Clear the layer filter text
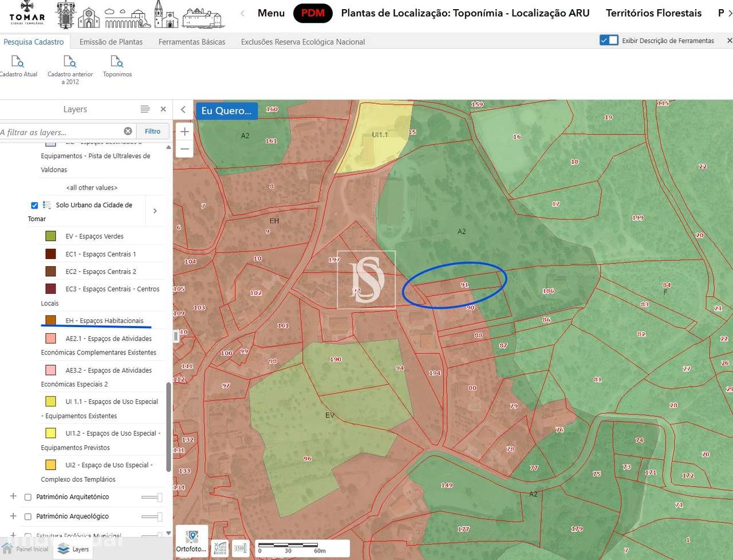This screenshot has width=733, height=560. (x=128, y=131)
